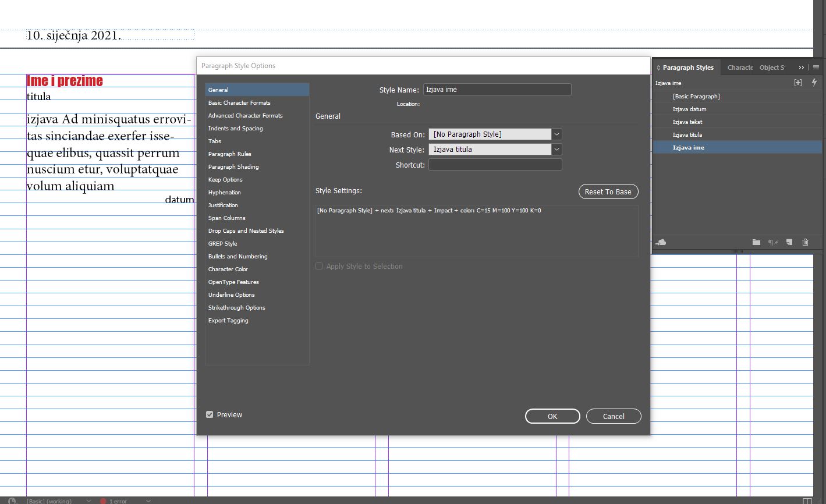The width and height of the screenshot is (826, 504).
Task: Open the Next Style dropdown
Action: click(x=556, y=150)
